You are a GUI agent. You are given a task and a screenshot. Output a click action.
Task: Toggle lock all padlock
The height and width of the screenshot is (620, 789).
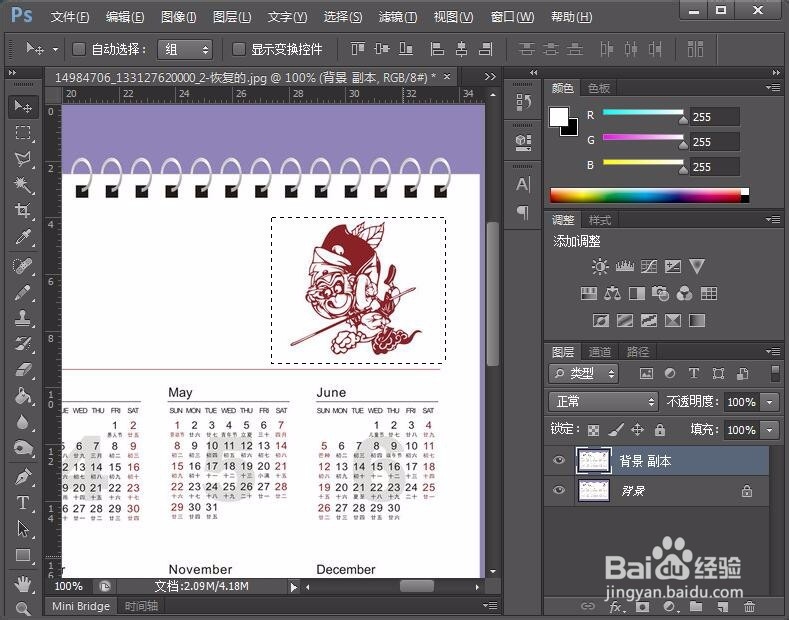660,429
